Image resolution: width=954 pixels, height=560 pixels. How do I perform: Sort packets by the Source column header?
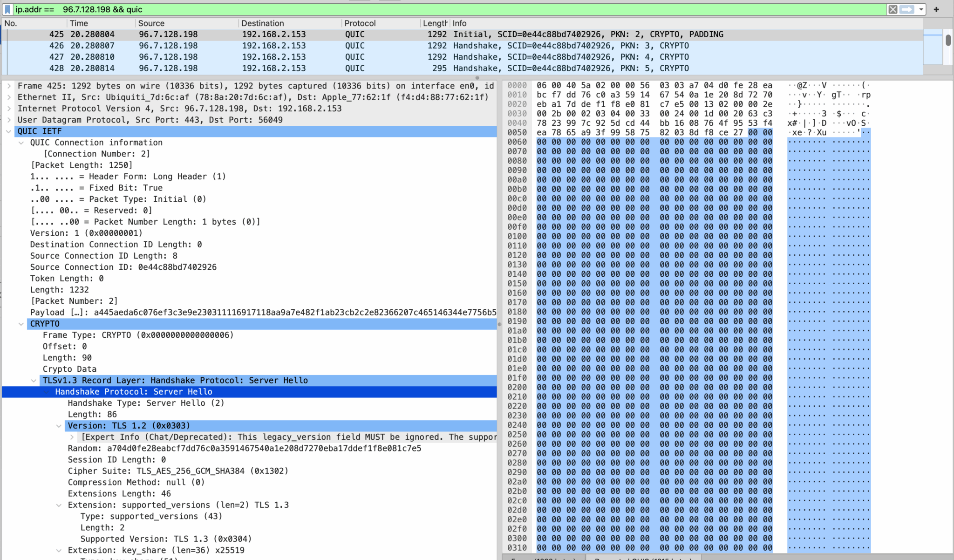click(186, 23)
